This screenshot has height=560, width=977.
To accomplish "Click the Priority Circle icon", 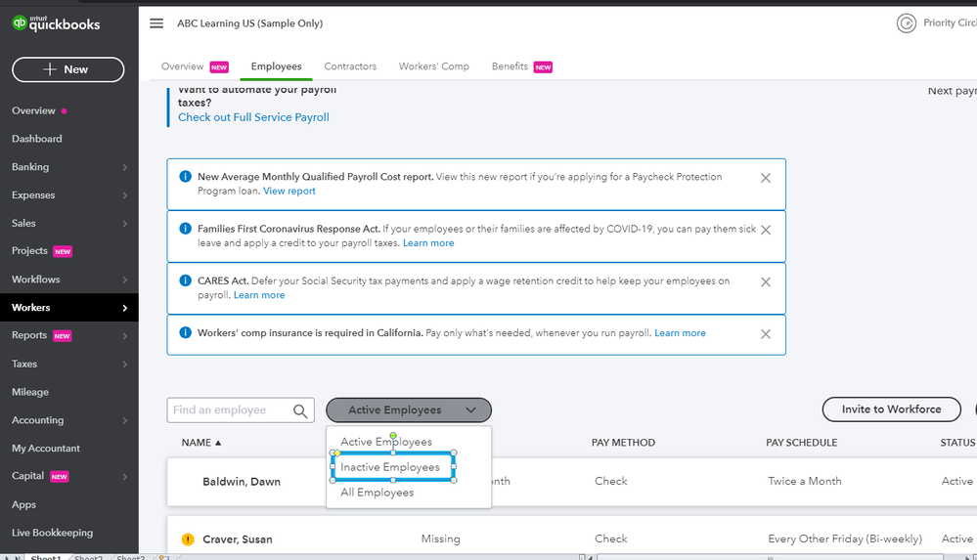I will click(907, 23).
